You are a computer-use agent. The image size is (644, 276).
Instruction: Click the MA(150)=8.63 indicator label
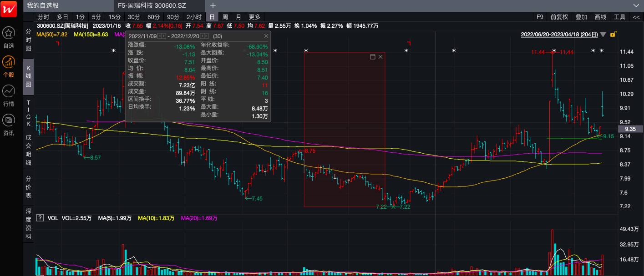click(91, 35)
